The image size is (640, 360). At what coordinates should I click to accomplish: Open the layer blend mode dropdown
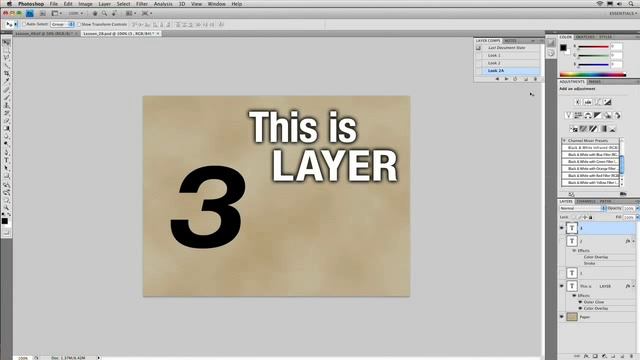(583, 209)
